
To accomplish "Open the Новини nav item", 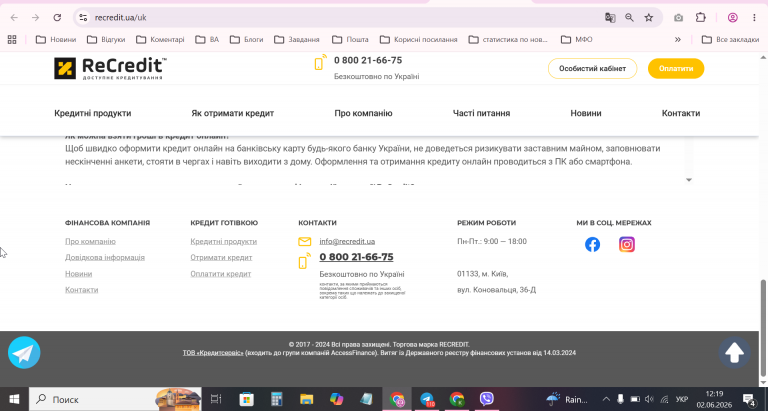I will (x=586, y=113).
